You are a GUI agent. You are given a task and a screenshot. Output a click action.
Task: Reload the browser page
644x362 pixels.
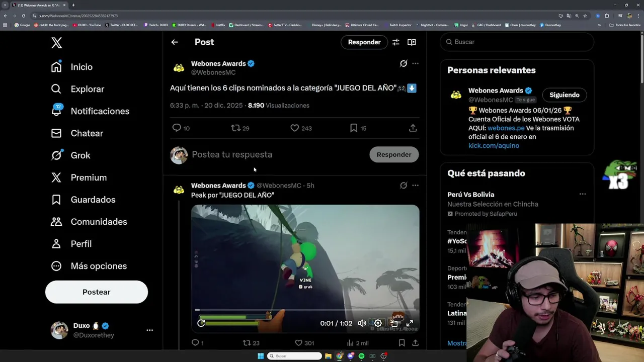(x=23, y=16)
